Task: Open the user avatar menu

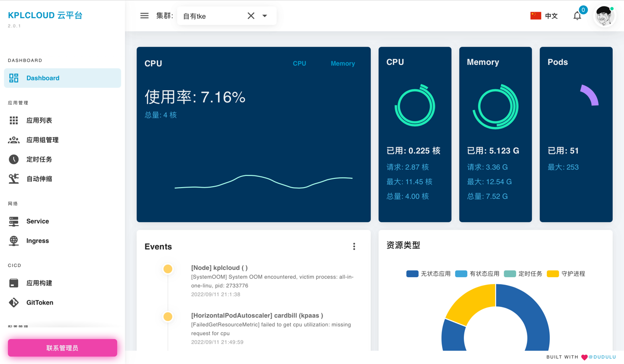Action: (604, 16)
